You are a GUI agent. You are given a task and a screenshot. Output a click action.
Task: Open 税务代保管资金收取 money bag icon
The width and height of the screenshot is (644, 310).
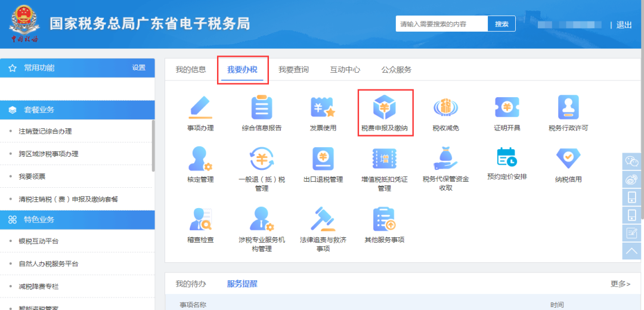445,159
